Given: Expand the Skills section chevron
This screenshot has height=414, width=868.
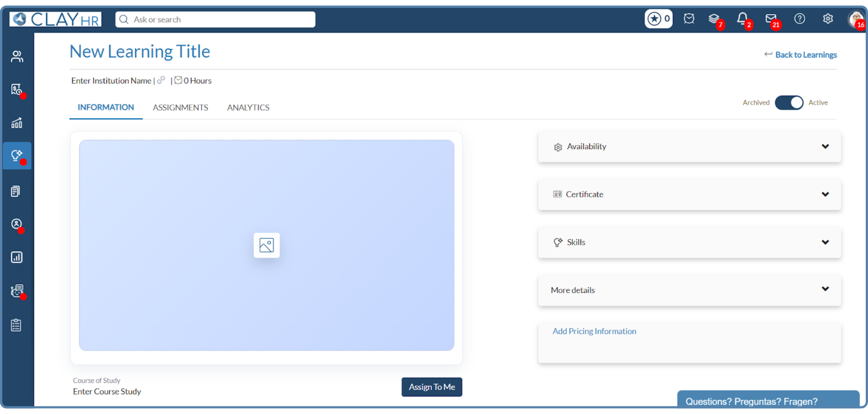Looking at the screenshot, I should click(x=825, y=242).
